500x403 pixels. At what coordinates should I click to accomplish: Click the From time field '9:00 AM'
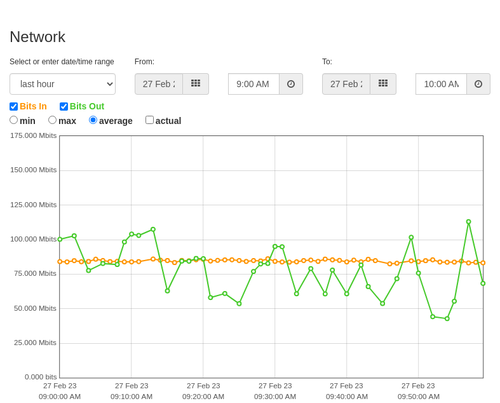(x=254, y=84)
